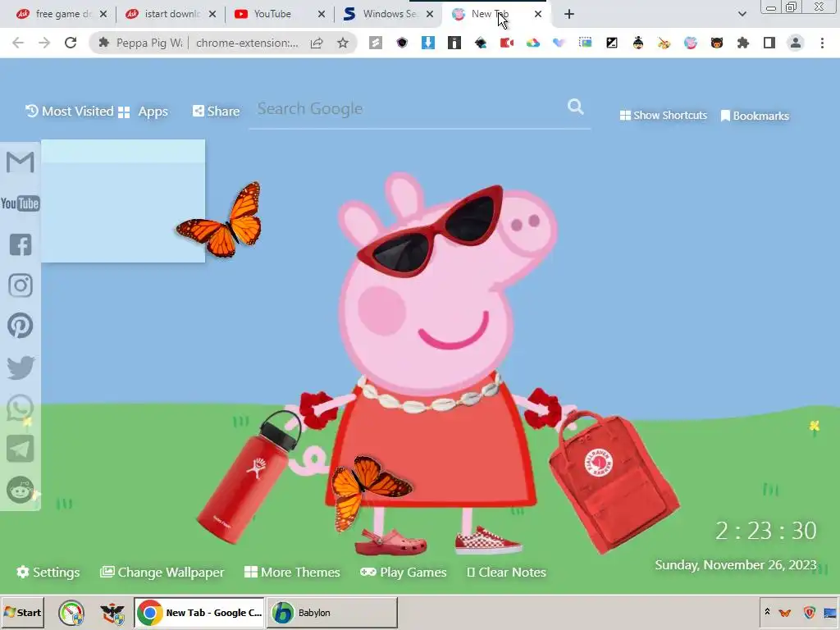
Task: Click the magnifier search icon
Action: 575,107
